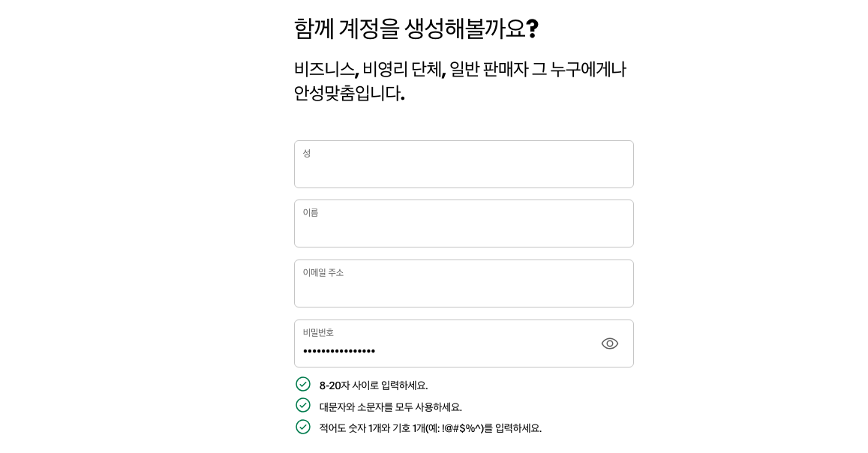Click the green checkmark beside the length rule
The image size is (868, 453).
pos(303,384)
